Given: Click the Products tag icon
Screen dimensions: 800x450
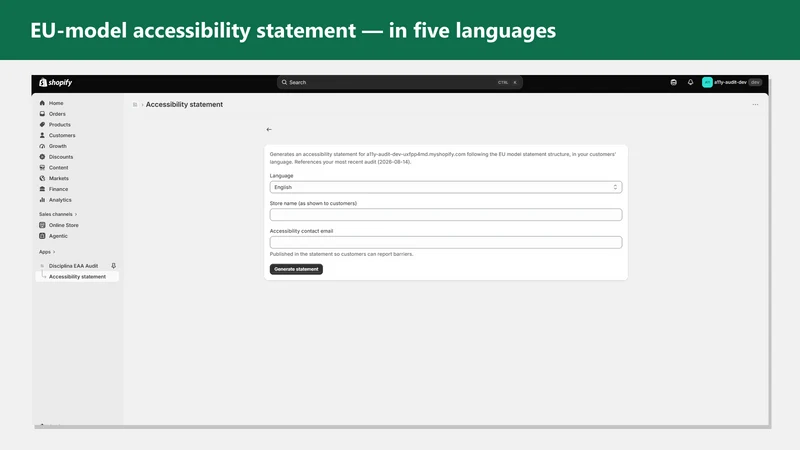Looking at the screenshot, I should [42, 124].
